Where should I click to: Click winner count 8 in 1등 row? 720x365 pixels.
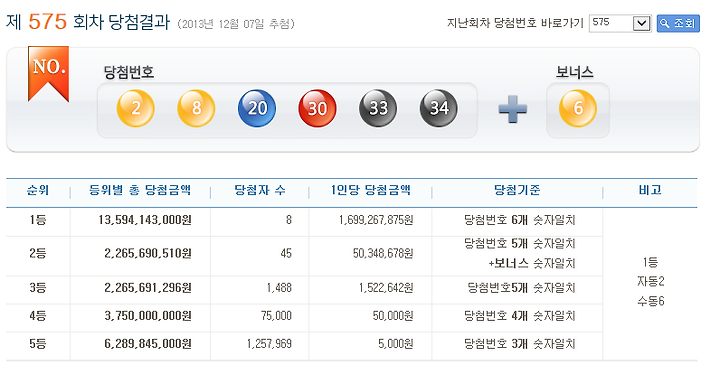[x=288, y=220]
